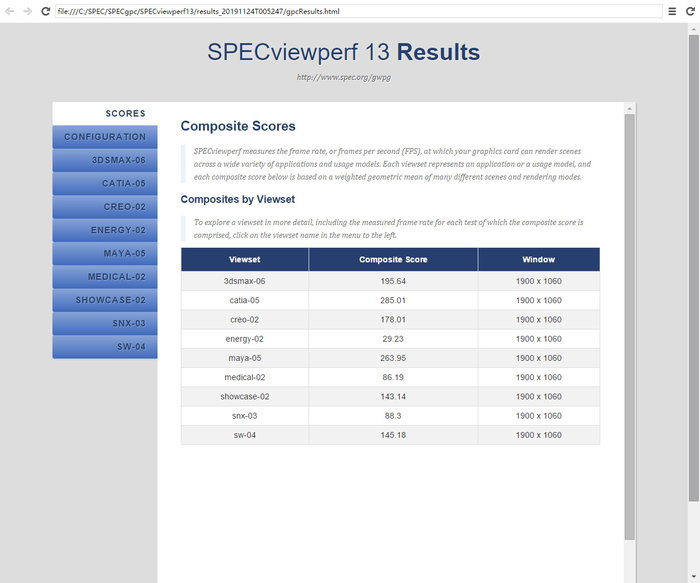Click the browser forward arrow
Image resolution: width=700 pixels, height=583 pixels.
(28, 11)
